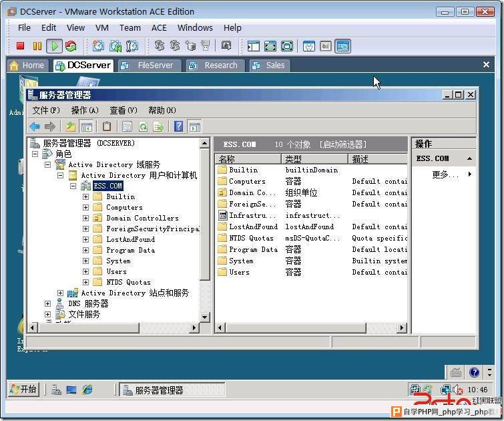Click the tree pane vertical scroll down arrow

[205, 317]
